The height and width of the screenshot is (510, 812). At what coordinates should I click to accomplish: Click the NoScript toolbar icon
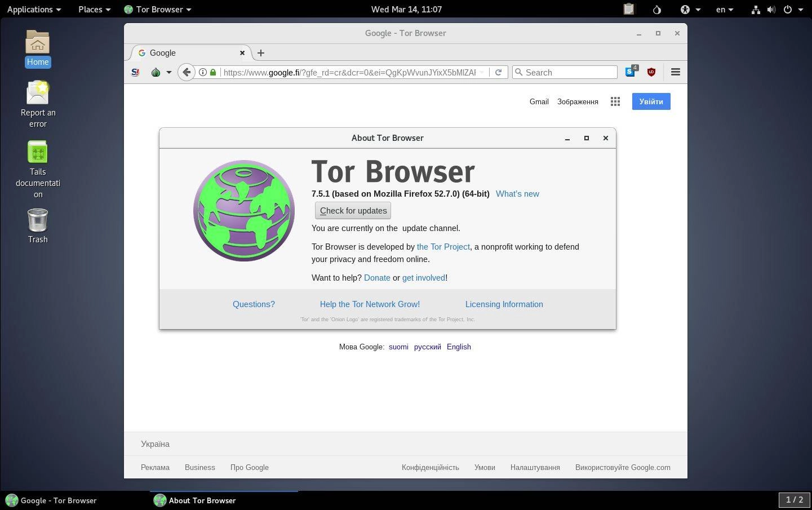tap(135, 72)
